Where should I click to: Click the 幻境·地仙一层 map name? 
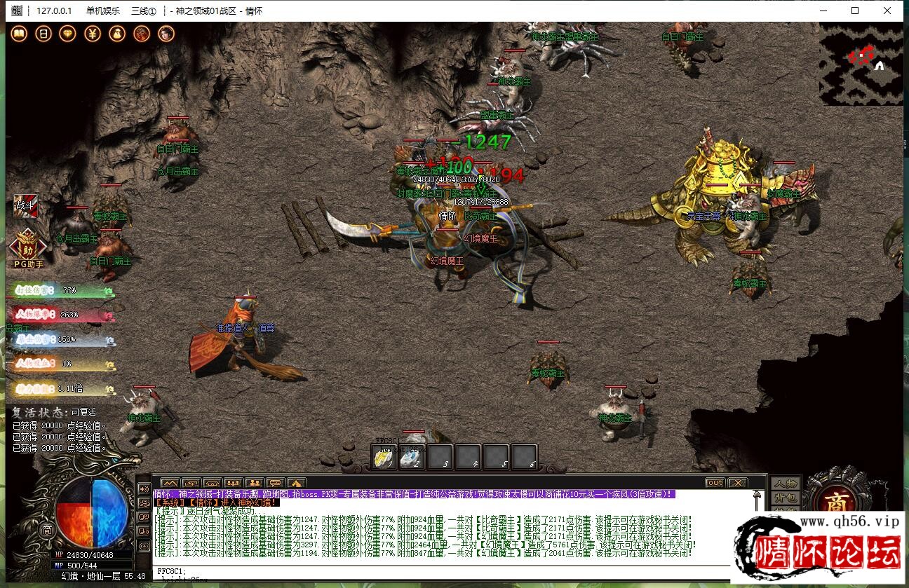(93, 576)
